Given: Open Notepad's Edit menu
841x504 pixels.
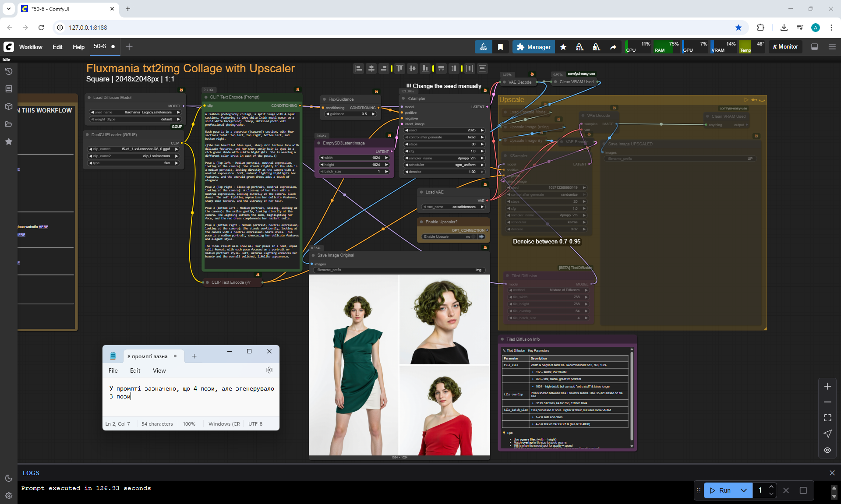Looking at the screenshot, I should tap(135, 370).
